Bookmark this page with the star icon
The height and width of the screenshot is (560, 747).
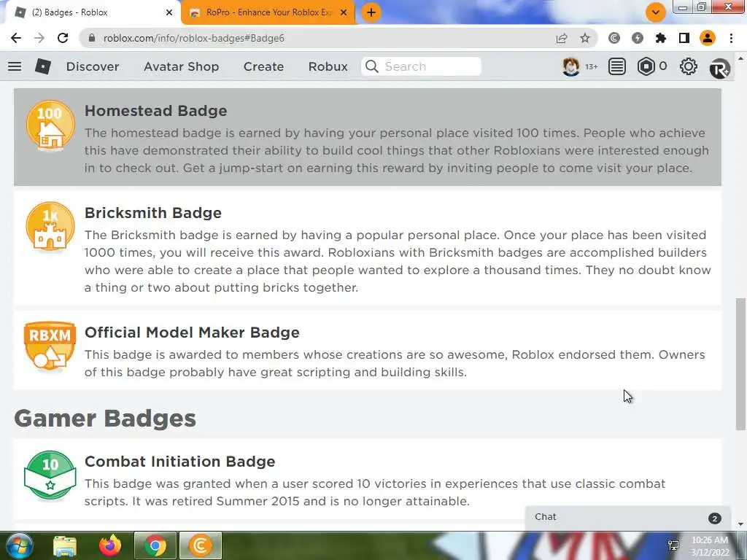[585, 38]
